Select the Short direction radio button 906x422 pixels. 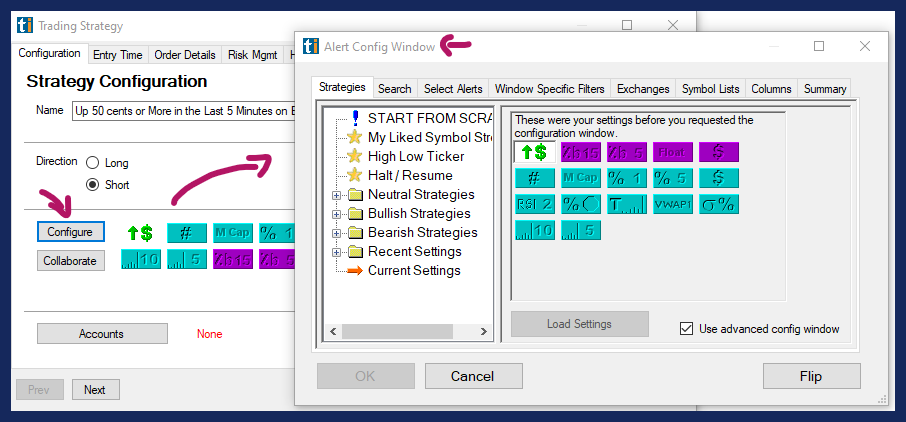pyautogui.click(x=93, y=185)
